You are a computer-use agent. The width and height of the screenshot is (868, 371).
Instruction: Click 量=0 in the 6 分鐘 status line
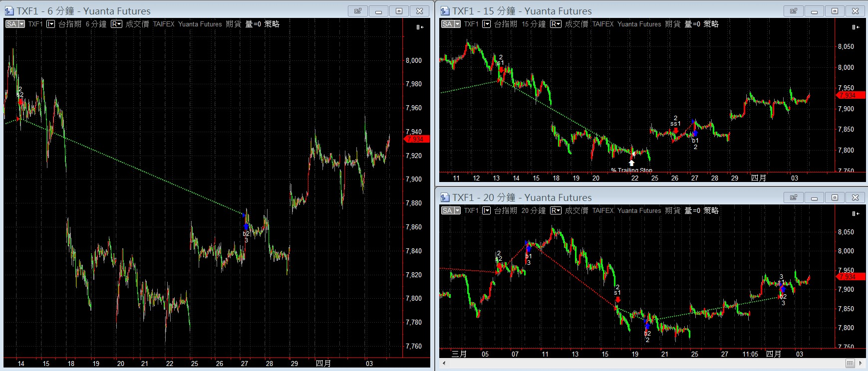(253, 24)
